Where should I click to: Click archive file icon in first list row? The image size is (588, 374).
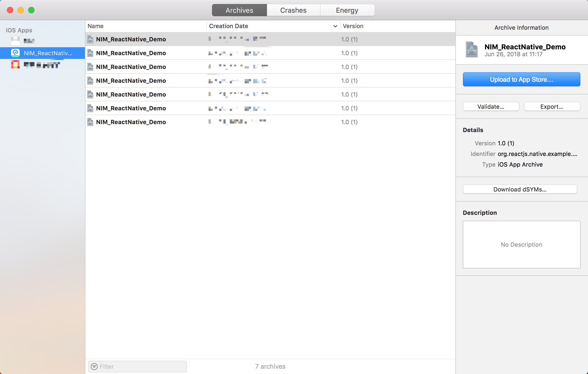pyautogui.click(x=90, y=39)
